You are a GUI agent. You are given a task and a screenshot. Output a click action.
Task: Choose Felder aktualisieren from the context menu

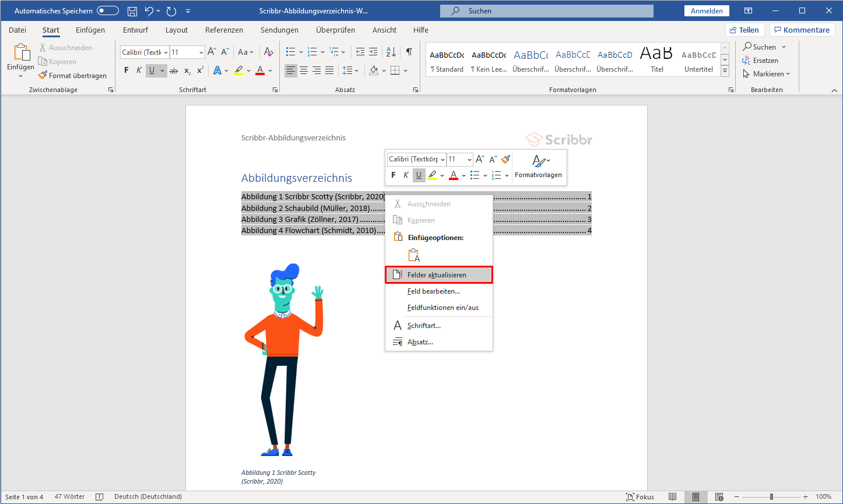point(439,275)
